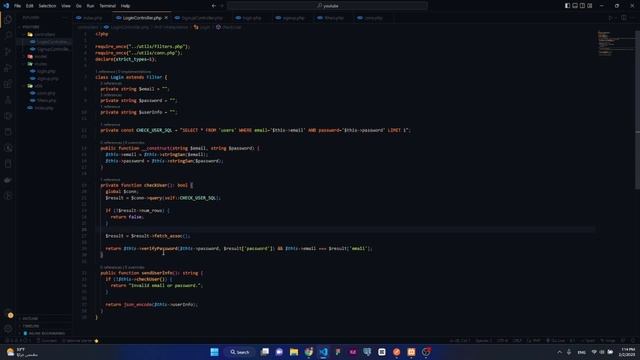
Task: Open the Go menu
Action: tap(79, 6)
